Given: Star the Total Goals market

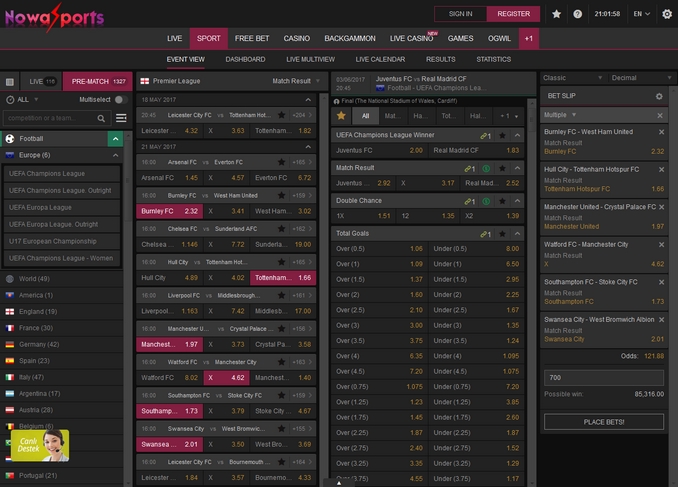Looking at the screenshot, I should pos(502,234).
